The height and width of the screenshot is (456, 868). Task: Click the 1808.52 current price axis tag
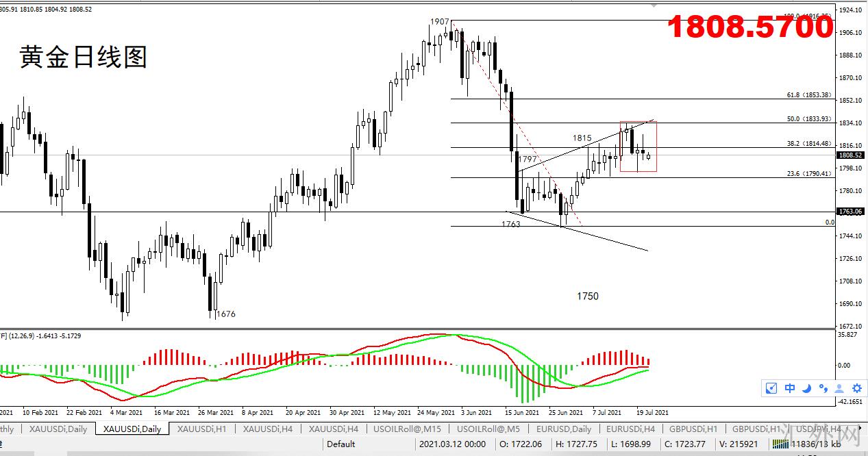pos(850,155)
